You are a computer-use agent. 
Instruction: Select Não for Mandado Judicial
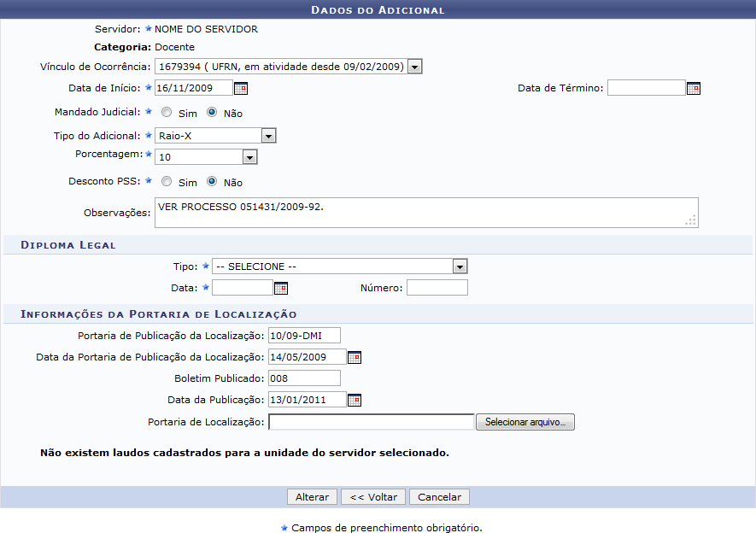point(212,112)
